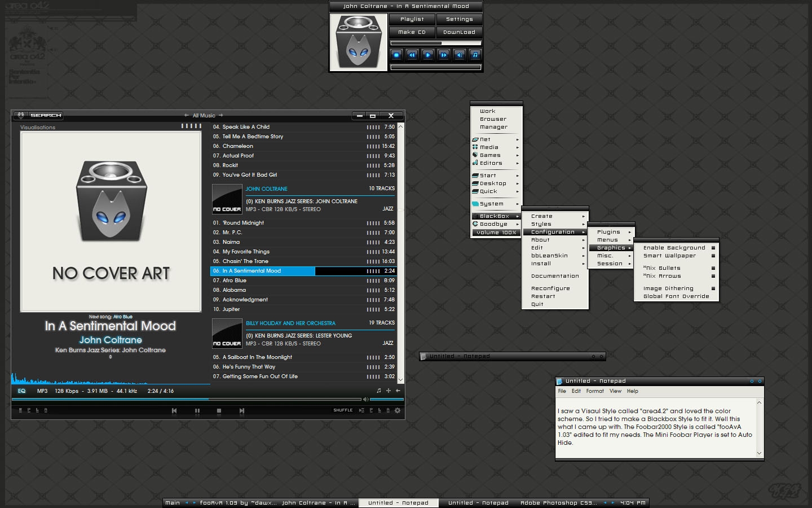This screenshot has width=812, height=508.
Task: Pause the song in fooAvA player
Action: pyautogui.click(x=197, y=411)
